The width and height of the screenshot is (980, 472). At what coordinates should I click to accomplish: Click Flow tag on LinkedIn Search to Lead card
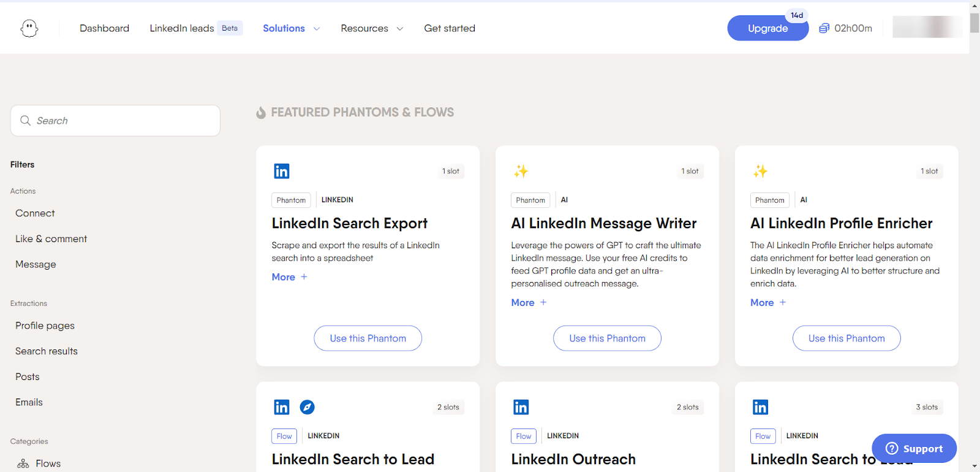(x=284, y=436)
